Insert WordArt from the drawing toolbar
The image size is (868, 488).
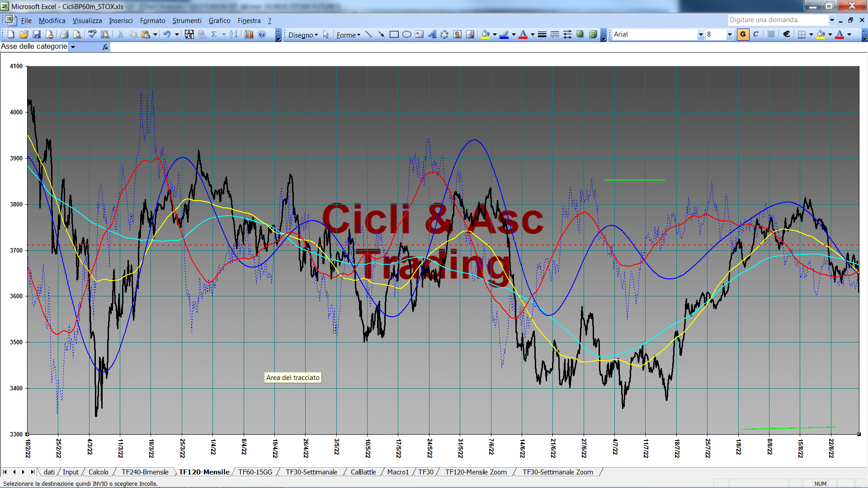(432, 34)
